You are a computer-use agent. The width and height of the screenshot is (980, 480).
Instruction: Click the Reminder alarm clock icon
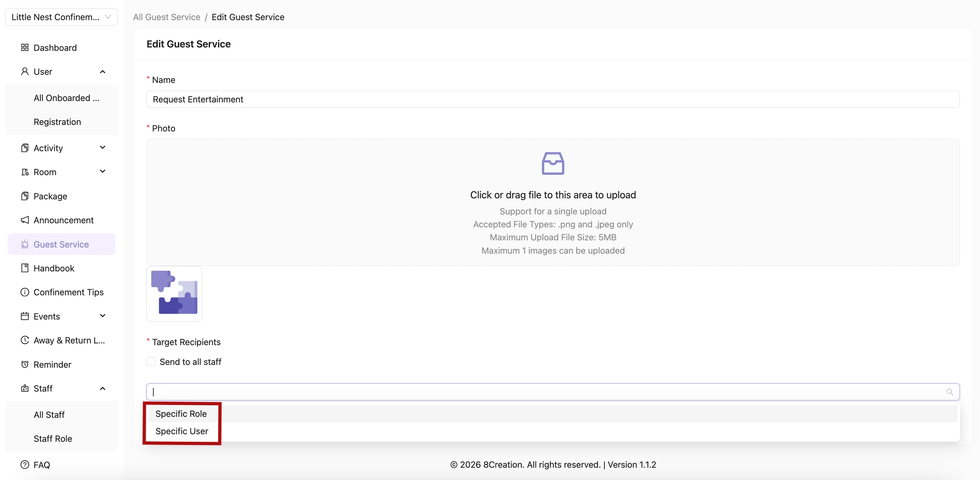[25, 364]
